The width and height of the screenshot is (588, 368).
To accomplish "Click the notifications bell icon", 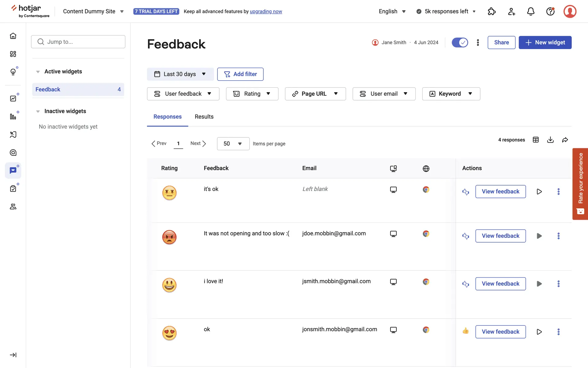I will click(x=530, y=12).
